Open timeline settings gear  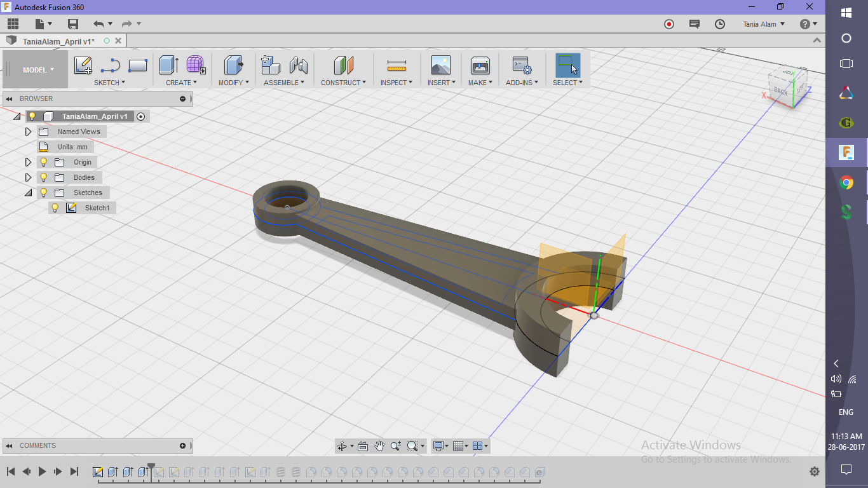coord(815,471)
